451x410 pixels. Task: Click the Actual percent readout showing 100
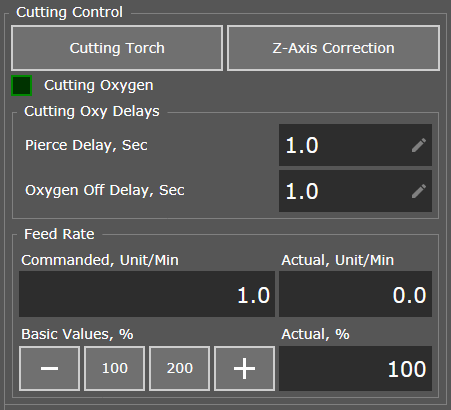pyautogui.click(x=355, y=368)
